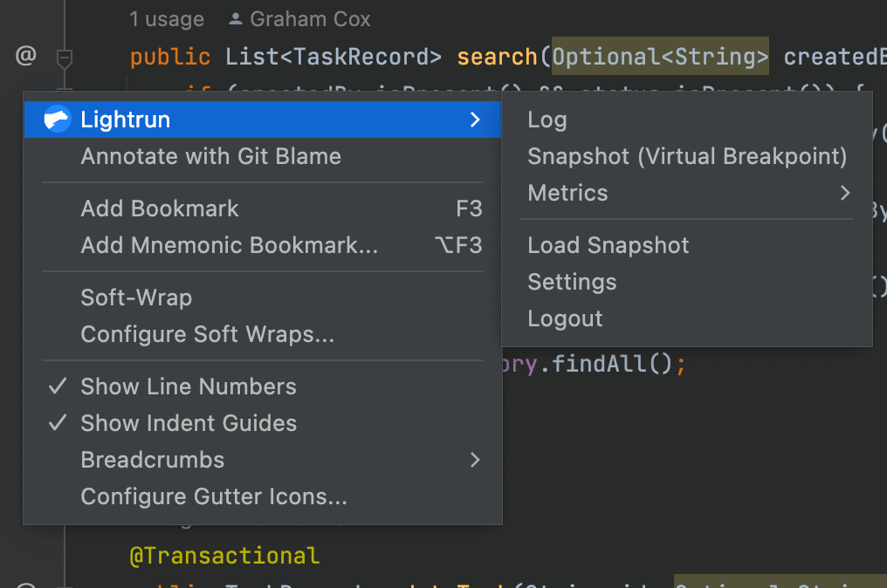Open the Metrics submenu
The image size is (887, 588).
pos(687,194)
